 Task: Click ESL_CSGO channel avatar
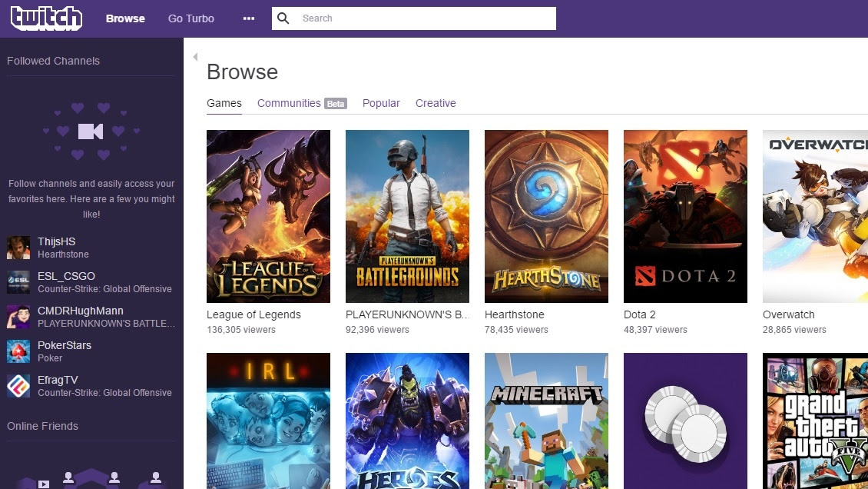18,282
